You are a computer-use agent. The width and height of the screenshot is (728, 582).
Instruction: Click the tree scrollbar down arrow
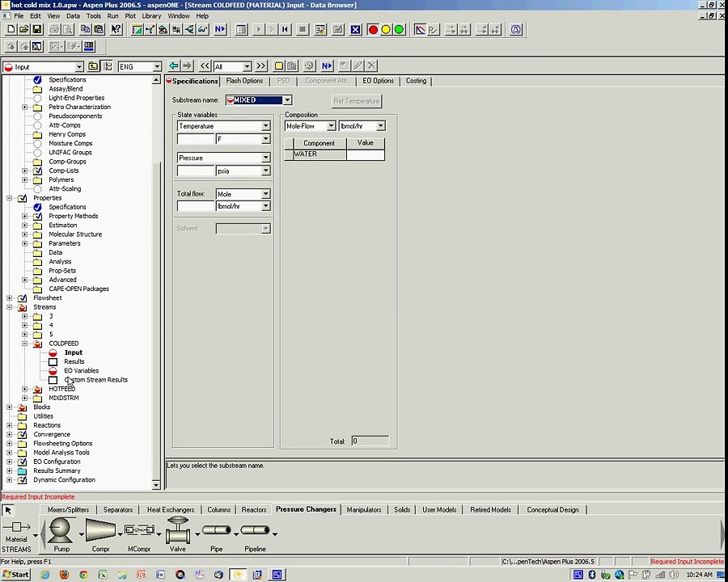[x=156, y=486]
